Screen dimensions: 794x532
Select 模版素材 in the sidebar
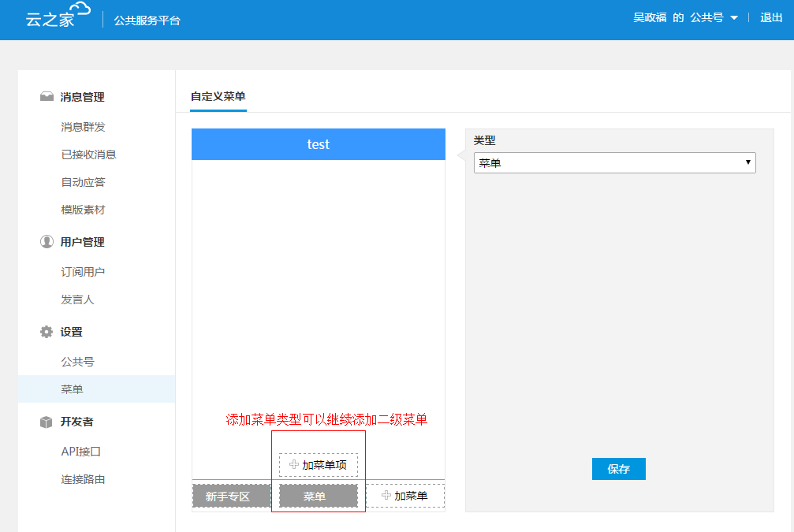[x=83, y=210]
